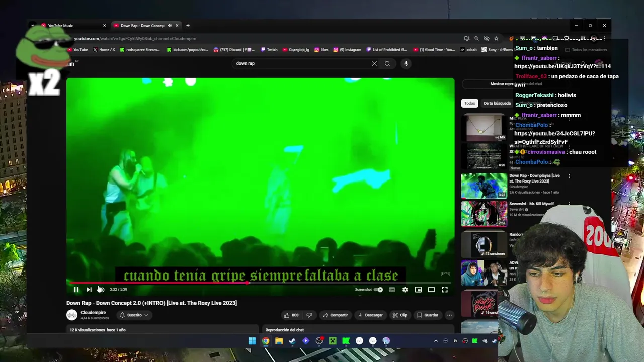
Task: Click Compartir to share video
Action: coord(335,315)
